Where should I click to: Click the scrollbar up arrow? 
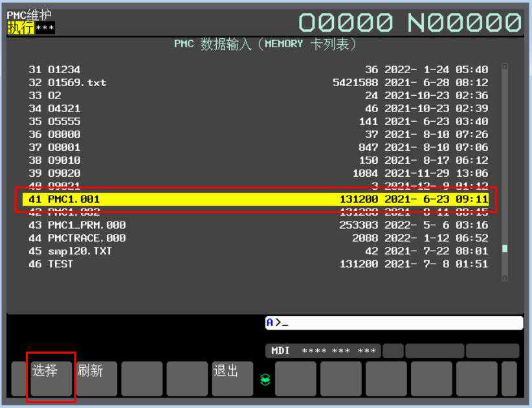[505, 67]
